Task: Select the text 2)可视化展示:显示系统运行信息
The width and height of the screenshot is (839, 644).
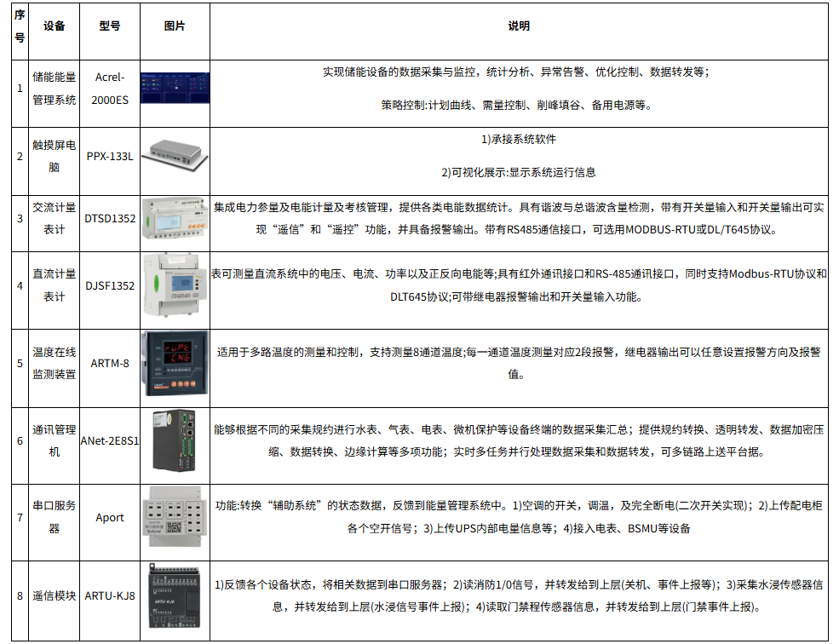Action: (519, 172)
